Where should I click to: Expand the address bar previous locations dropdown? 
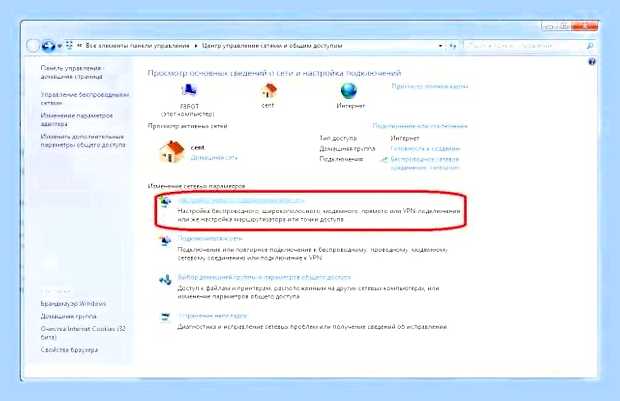click(440, 46)
